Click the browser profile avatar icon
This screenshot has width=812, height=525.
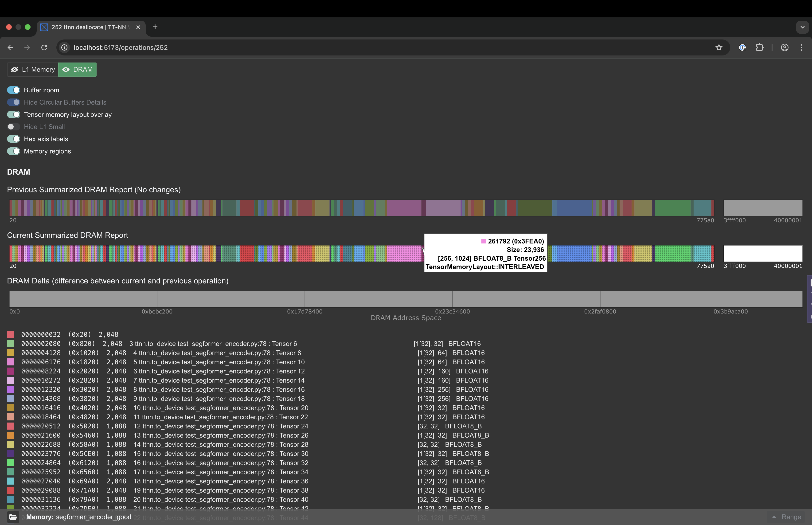point(785,47)
